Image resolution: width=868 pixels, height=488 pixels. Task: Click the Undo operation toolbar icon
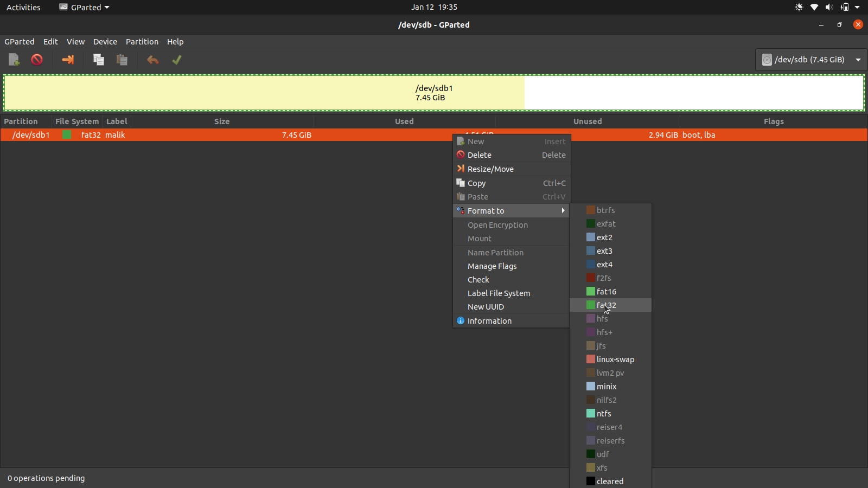click(152, 60)
